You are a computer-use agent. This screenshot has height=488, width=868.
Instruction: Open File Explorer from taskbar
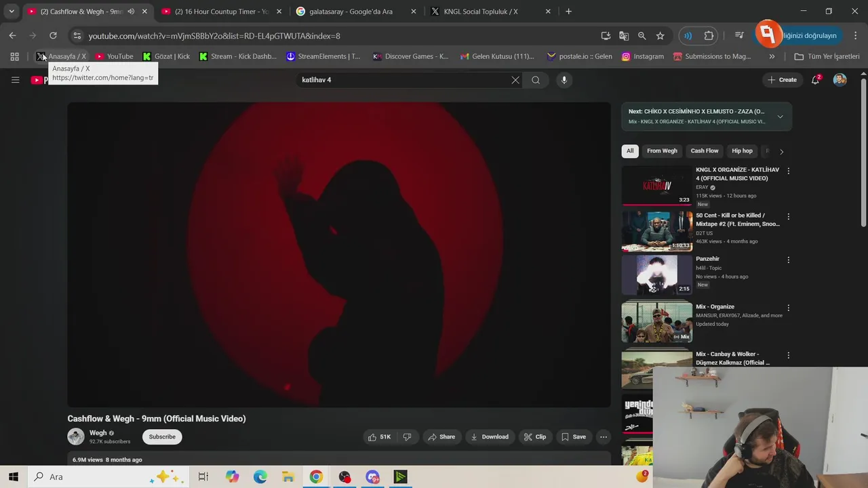[288, 476]
